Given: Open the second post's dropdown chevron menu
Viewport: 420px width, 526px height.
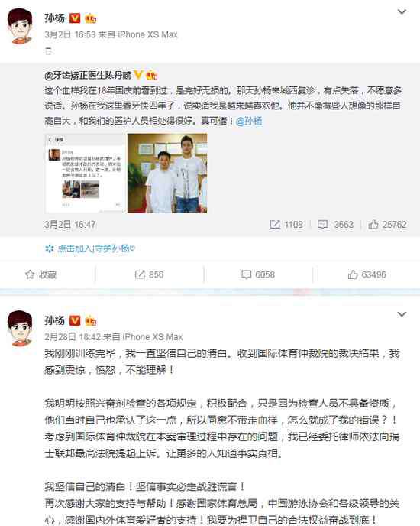Looking at the screenshot, I should 402,314.
